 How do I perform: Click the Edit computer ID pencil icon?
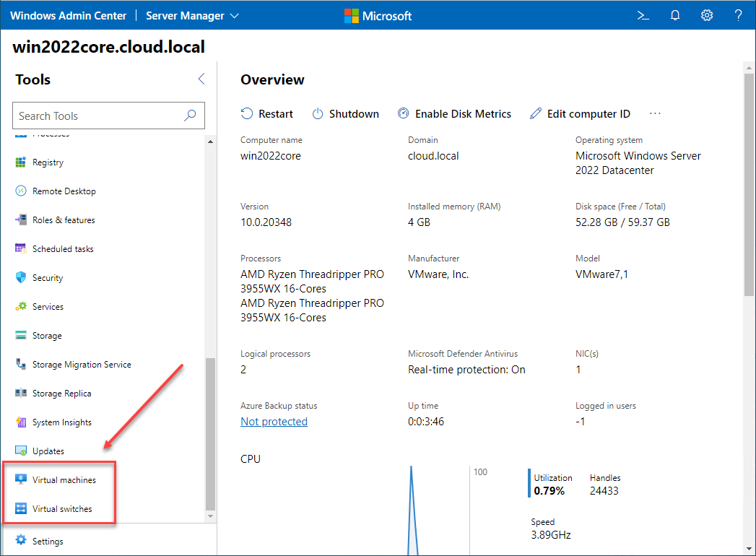point(535,114)
